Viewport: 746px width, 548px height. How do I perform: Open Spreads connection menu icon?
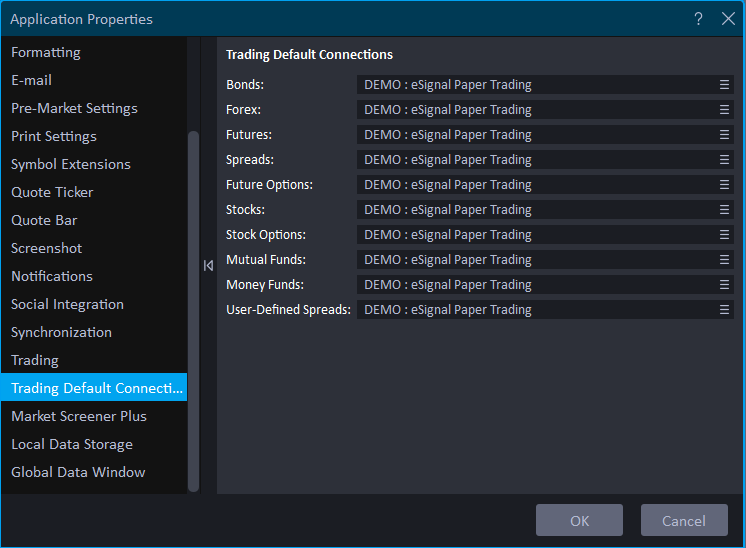(724, 160)
